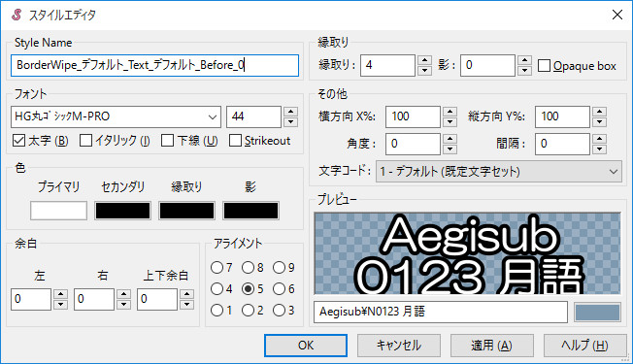Close the スタイルエディタ dialog window

(617, 15)
